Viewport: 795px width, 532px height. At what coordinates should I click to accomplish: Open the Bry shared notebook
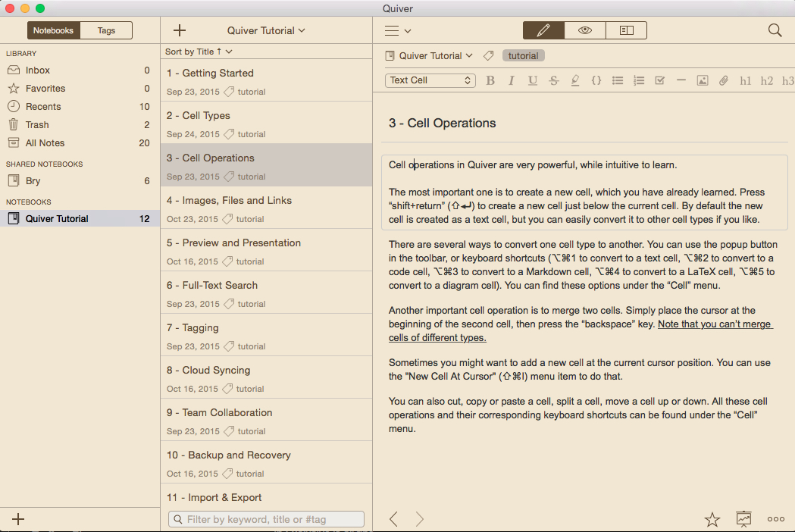coord(80,180)
